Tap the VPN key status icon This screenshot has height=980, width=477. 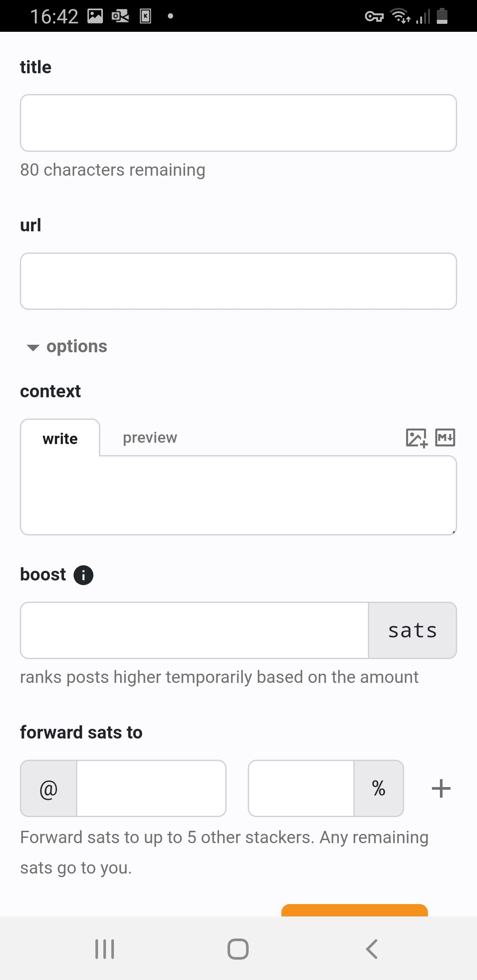click(374, 17)
